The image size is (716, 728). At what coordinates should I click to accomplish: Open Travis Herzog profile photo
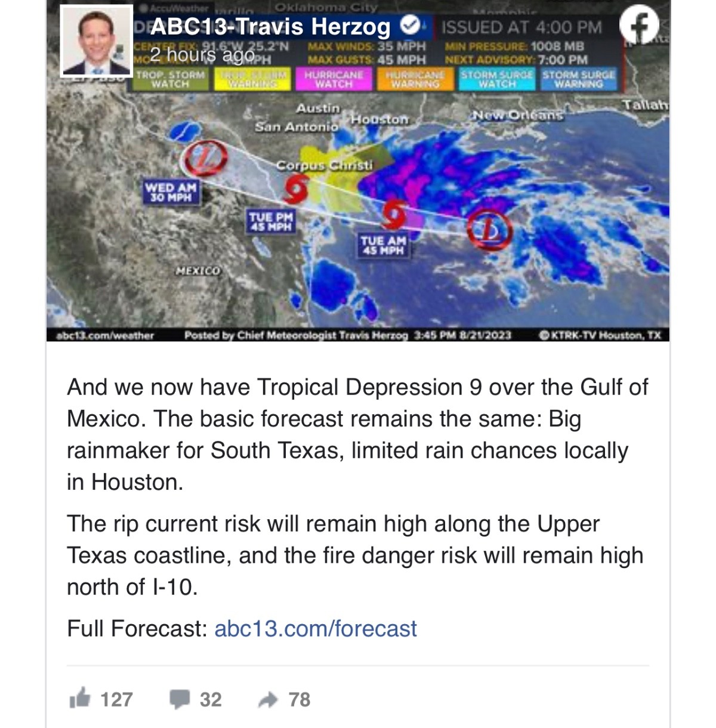pos(96,41)
